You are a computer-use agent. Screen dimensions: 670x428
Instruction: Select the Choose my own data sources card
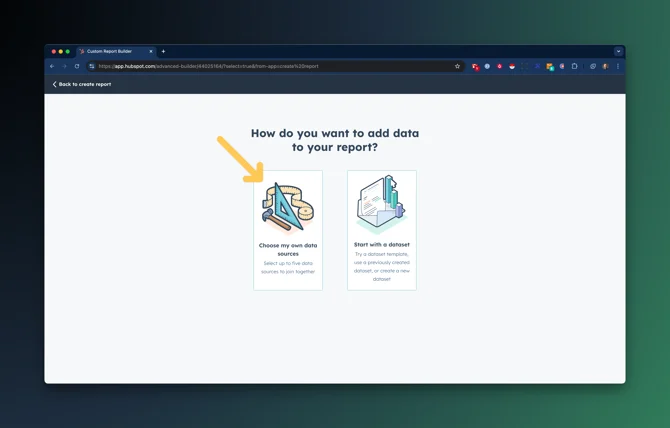click(288, 231)
